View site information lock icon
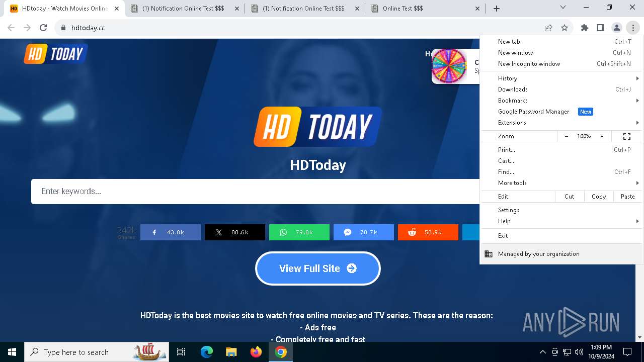 pyautogui.click(x=63, y=28)
